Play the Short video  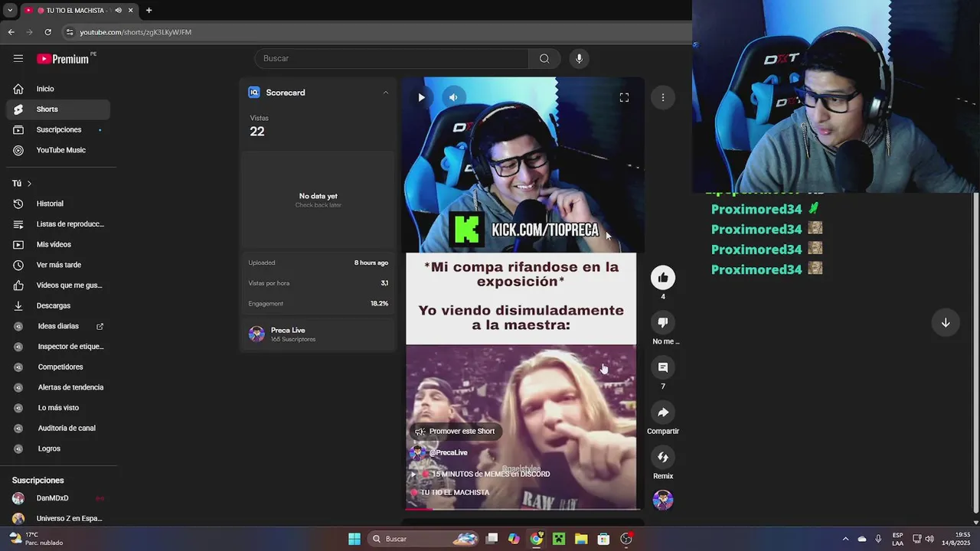pyautogui.click(x=421, y=97)
